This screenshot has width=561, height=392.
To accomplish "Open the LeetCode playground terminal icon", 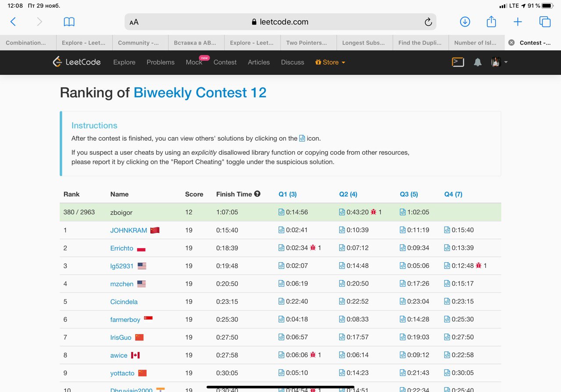I will (458, 62).
